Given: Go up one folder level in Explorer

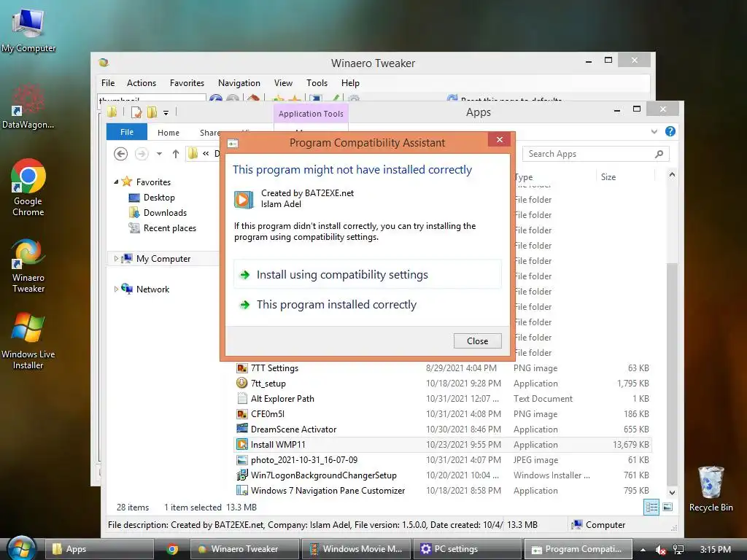Looking at the screenshot, I should (x=176, y=154).
